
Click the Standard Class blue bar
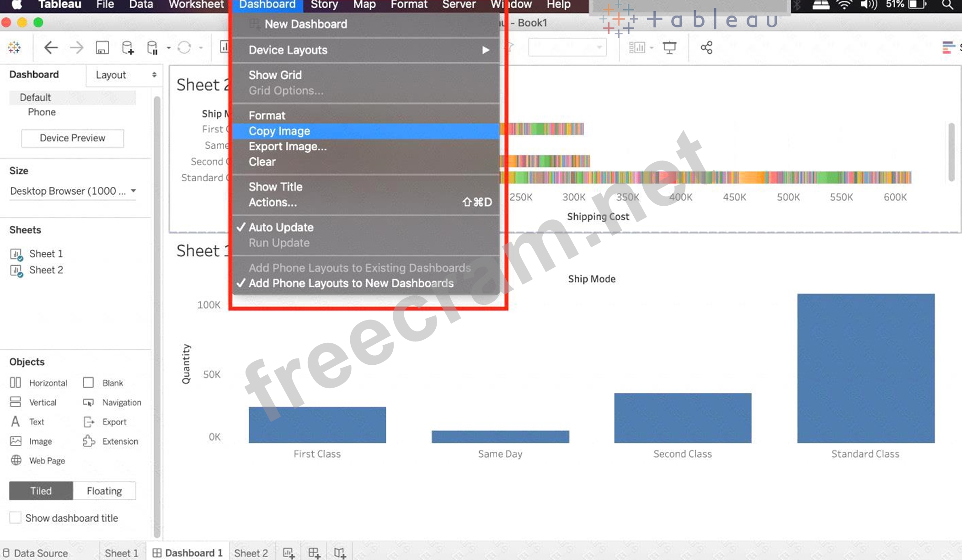click(x=866, y=368)
